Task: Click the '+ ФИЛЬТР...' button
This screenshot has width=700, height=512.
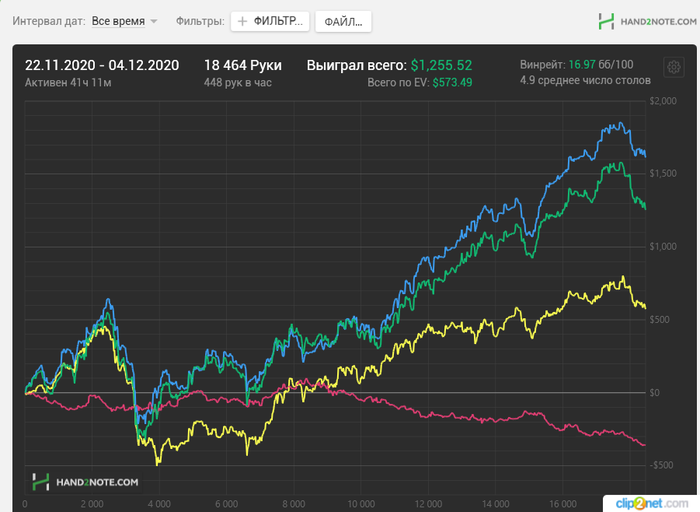Action: pos(270,21)
